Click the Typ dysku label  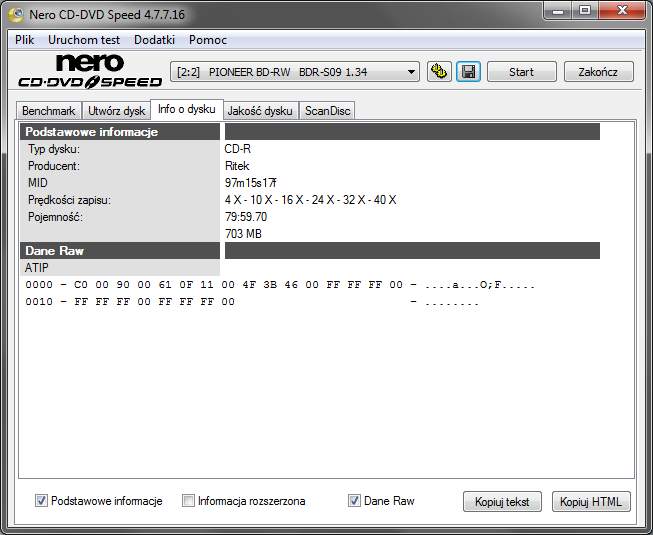click(54, 149)
